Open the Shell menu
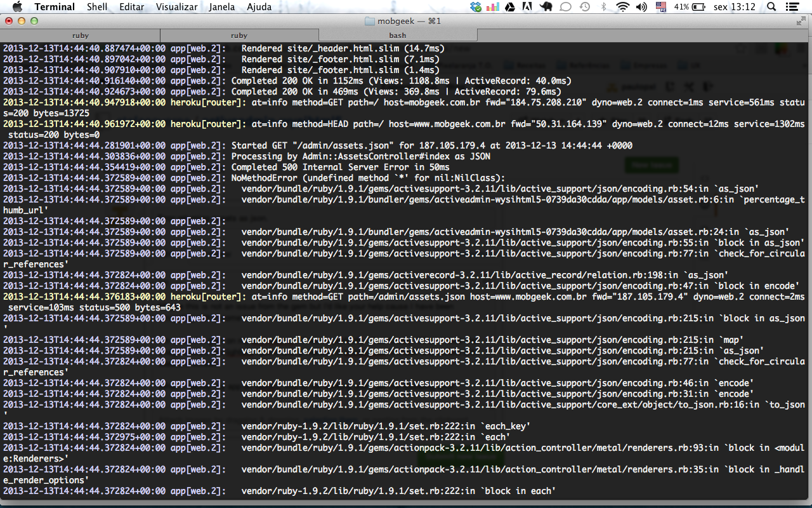 pos(97,7)
